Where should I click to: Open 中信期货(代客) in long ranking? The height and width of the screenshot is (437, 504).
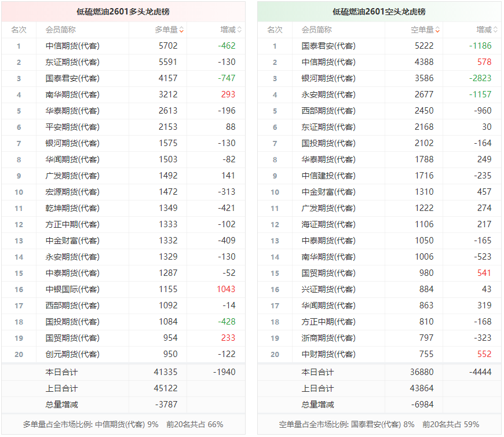click(x=72, y=46)
